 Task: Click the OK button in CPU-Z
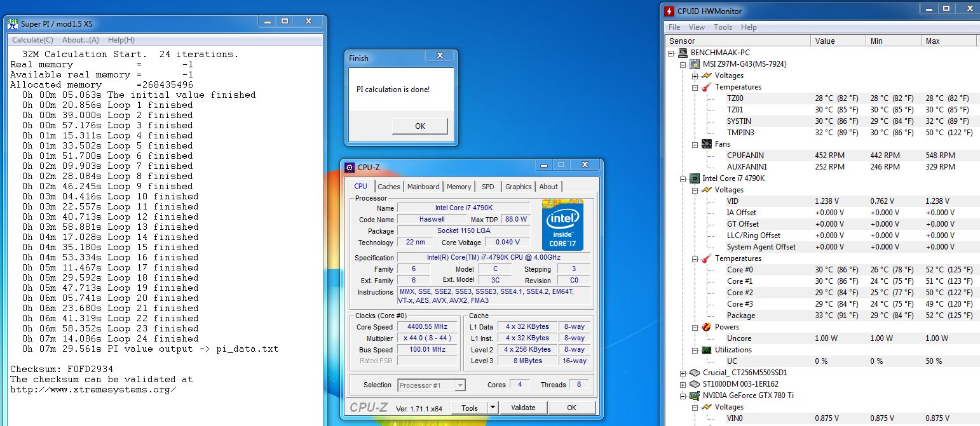pyautogui.click(x=571, y=408)
